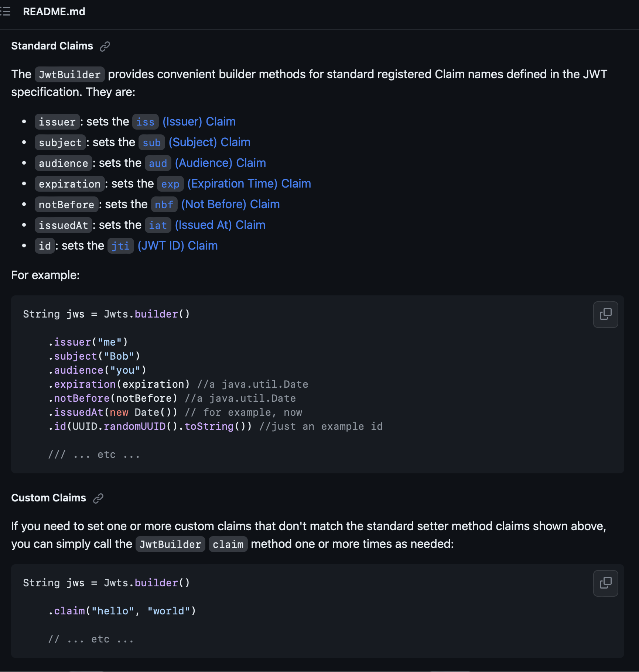The image size is (639, 672).
Task: Copy permalink icon beside Custom Claims heading
Action: (x=98, y=498)
